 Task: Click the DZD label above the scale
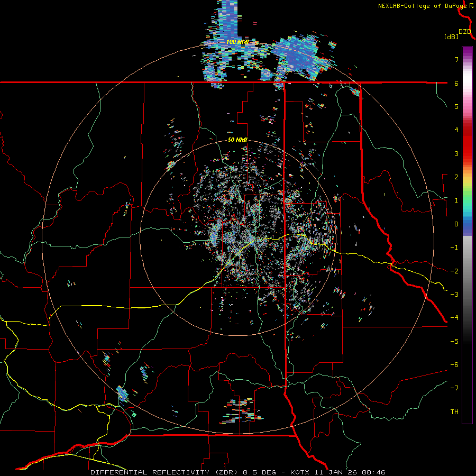click(x=465, y=32)
